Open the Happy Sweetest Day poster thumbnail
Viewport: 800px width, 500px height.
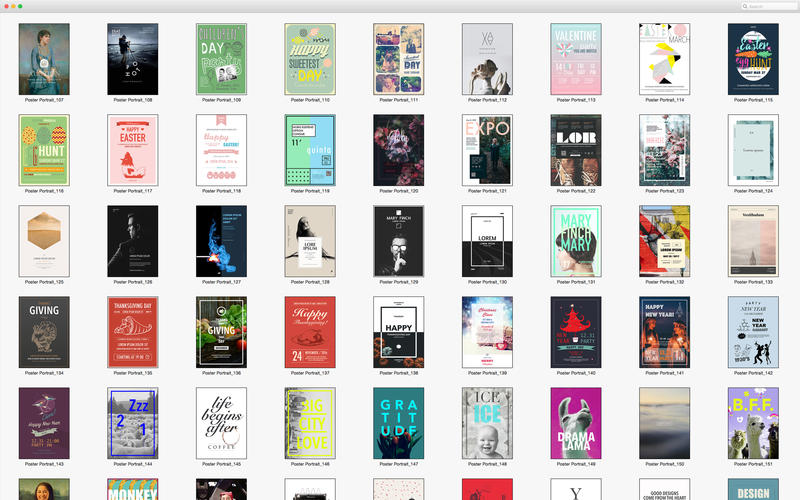[310, 59]
